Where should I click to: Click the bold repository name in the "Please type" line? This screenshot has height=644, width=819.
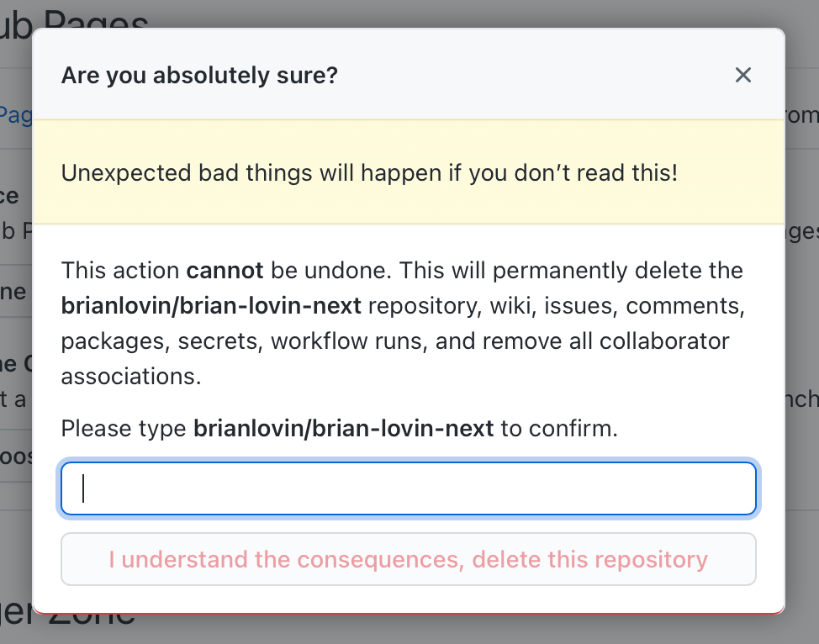point(343,429)
